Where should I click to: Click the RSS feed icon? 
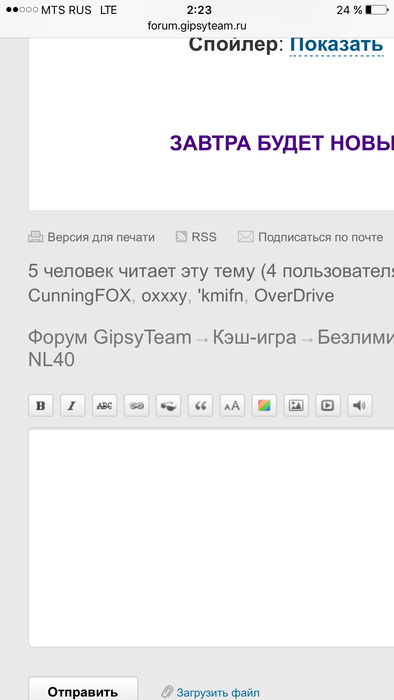click(x=181, y=237)
